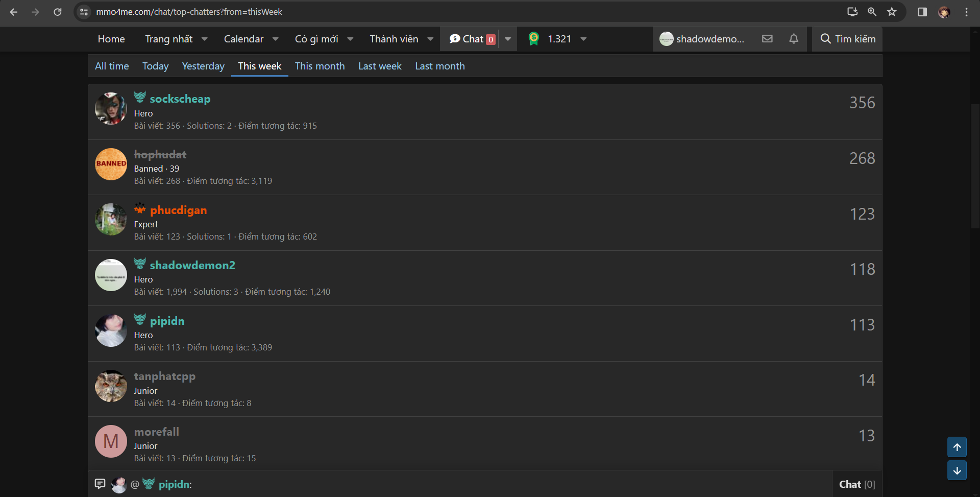Switch to the Yesterday tab
The width and height of the screenshot is (980, 497).
click(x=203, y=66)
